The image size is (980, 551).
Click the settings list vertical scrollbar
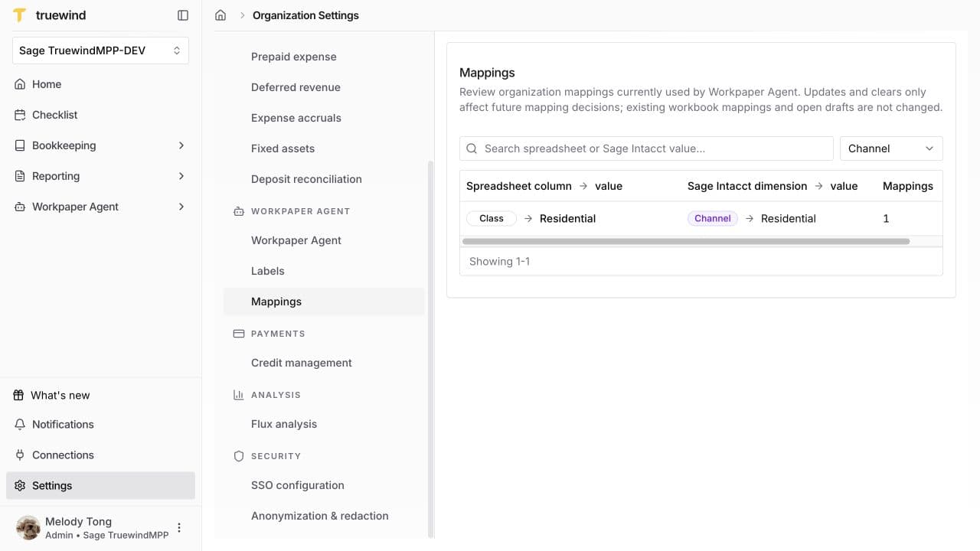click(x=430, y=349)
